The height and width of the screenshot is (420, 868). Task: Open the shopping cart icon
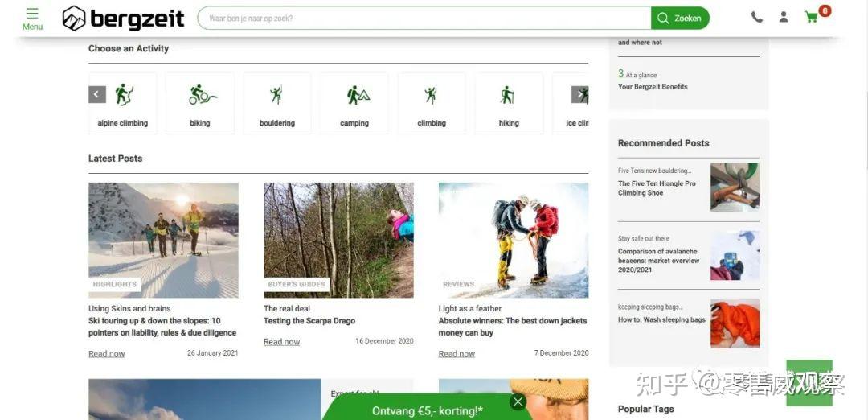pos(812,17)
